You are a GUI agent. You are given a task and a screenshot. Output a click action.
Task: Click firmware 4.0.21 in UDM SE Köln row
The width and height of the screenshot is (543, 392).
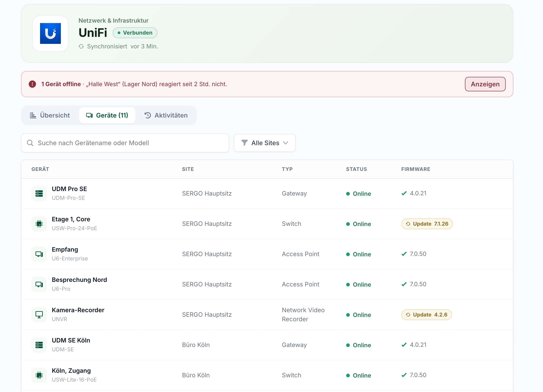pyautogui.click(x=418, y=345)
